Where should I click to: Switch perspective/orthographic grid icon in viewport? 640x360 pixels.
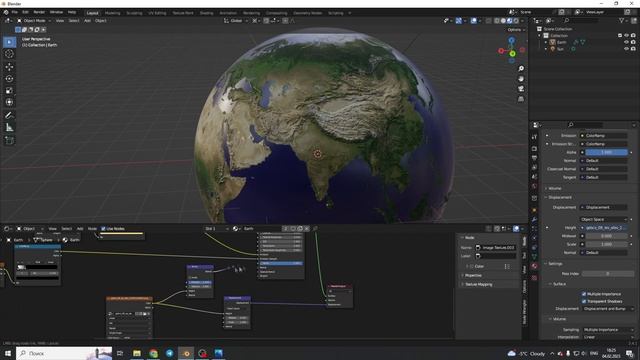coord(521,99)
